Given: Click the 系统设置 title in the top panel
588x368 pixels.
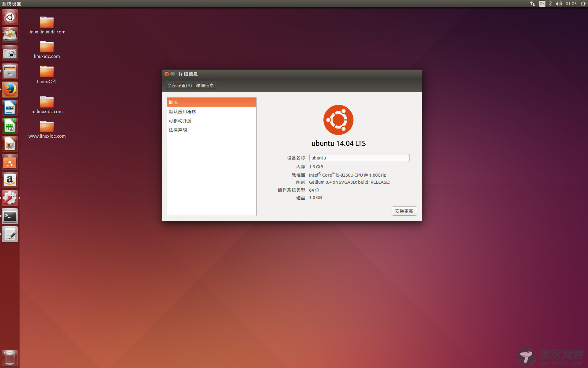Looking at the screenshot, I should click(x=12, y=4).
